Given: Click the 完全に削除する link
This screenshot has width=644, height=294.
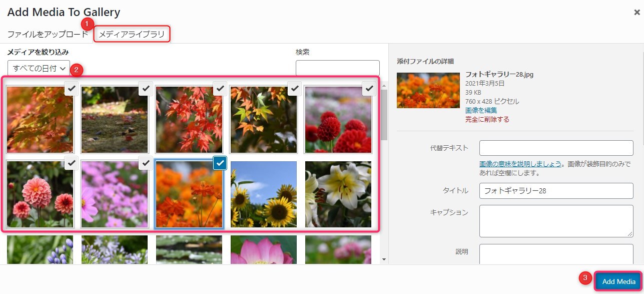Looking at the screenshot, I should point(487,119).
